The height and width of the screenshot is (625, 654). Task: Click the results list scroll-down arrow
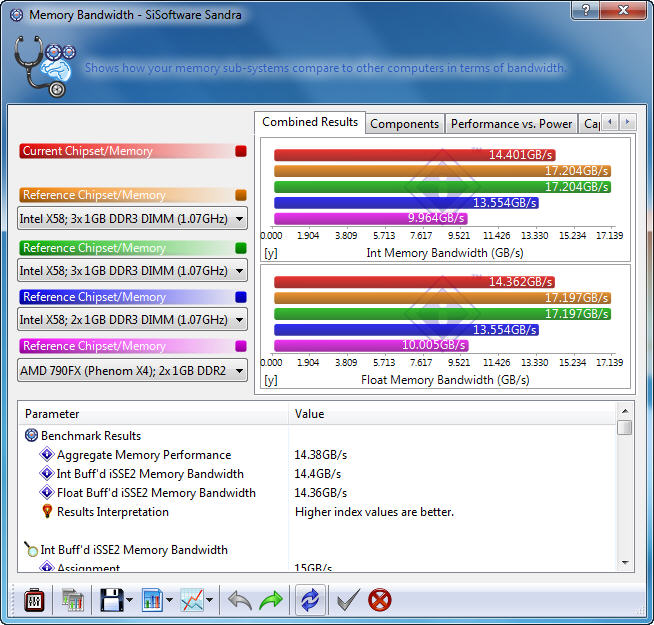point(625,563)
